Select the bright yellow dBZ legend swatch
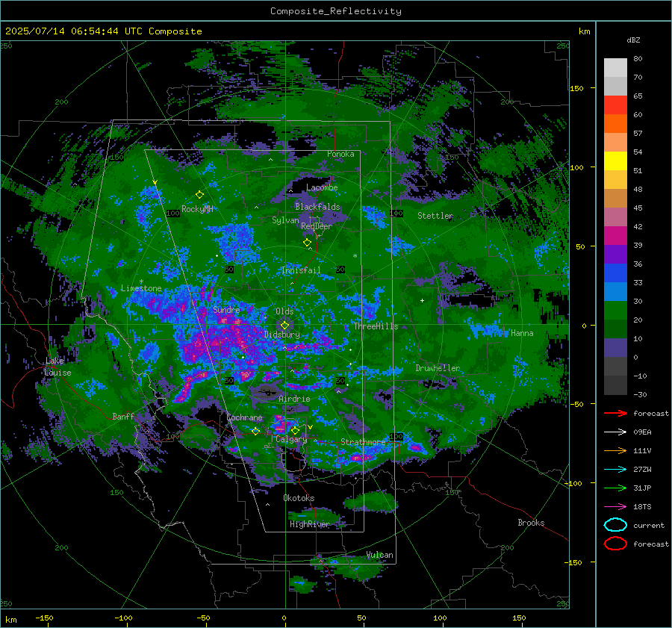Image resolution: width=672 pixels, height=628 pixels. 615,161
